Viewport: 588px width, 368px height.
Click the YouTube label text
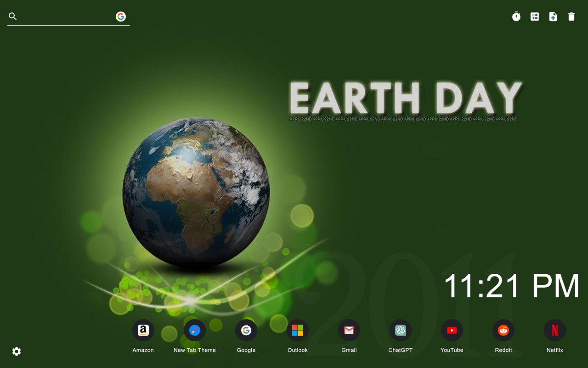click(452, 350)
